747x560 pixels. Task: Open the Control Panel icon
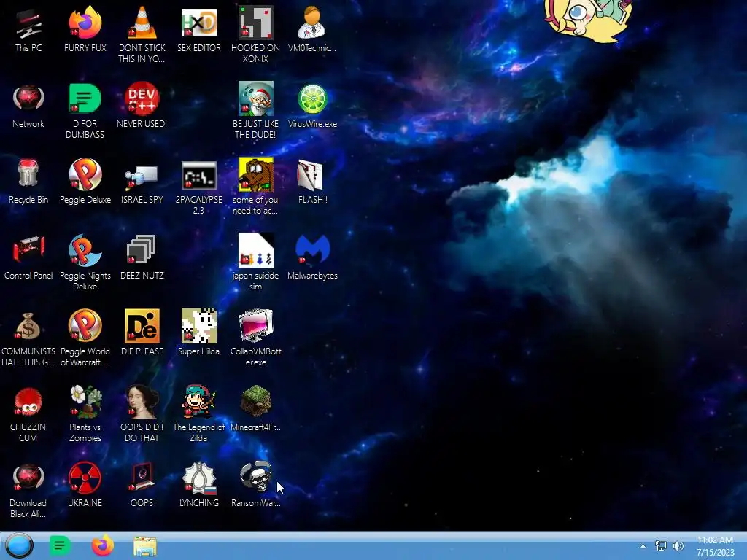[x=28, y=257]
